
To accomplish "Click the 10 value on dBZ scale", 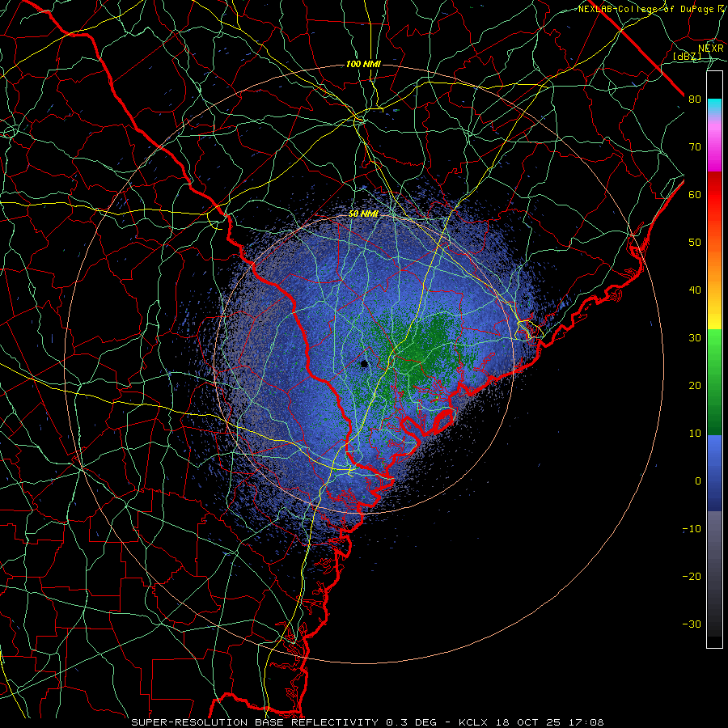I will click(695, 434).
